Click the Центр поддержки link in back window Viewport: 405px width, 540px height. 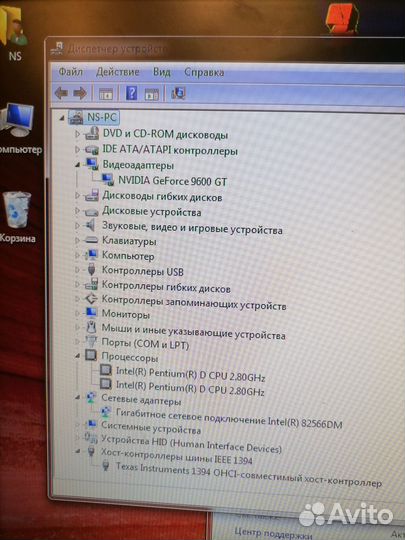pyautogui.click(x=273, y=533)
